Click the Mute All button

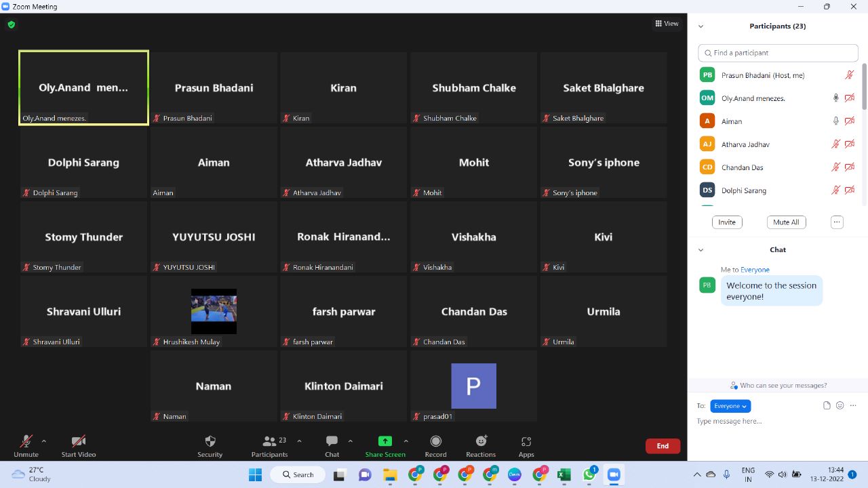pos(786,222)
